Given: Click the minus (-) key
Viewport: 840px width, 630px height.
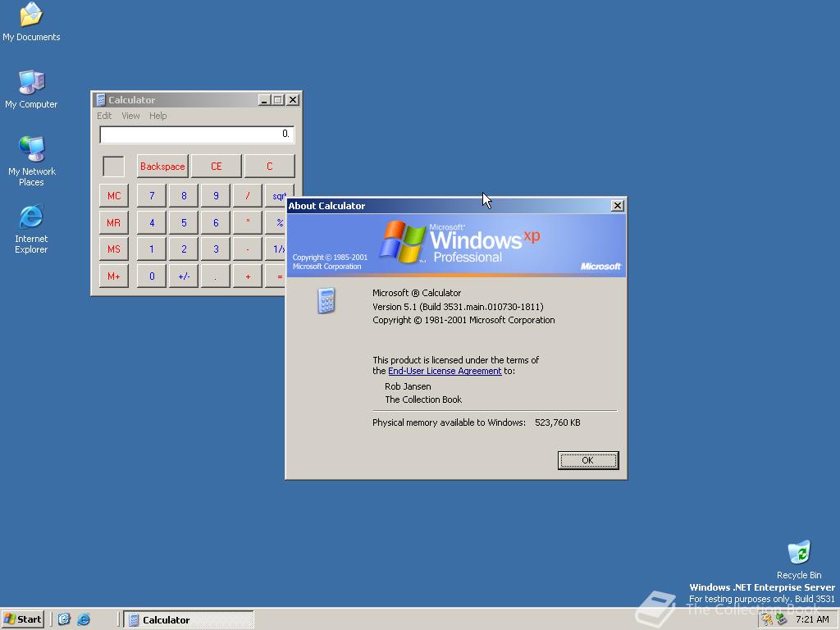Looking at the screenshot, I should (x=248, y=249).
